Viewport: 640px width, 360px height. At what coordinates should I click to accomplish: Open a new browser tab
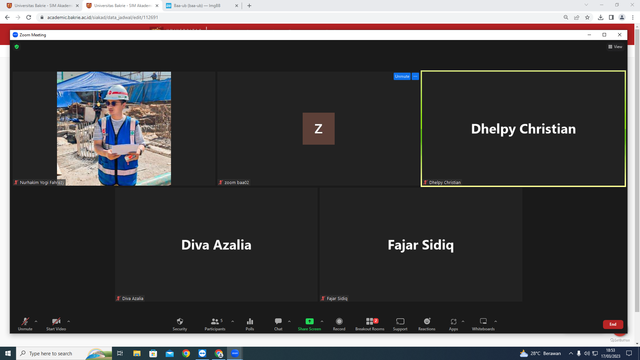pyautogui.click(x=249, y=6)
